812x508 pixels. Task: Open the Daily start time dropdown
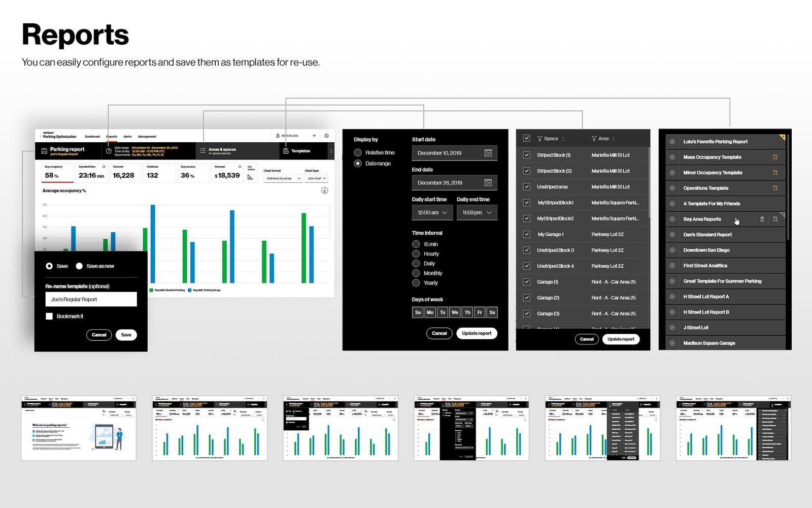pyautogui.click(x=432, y=212)
